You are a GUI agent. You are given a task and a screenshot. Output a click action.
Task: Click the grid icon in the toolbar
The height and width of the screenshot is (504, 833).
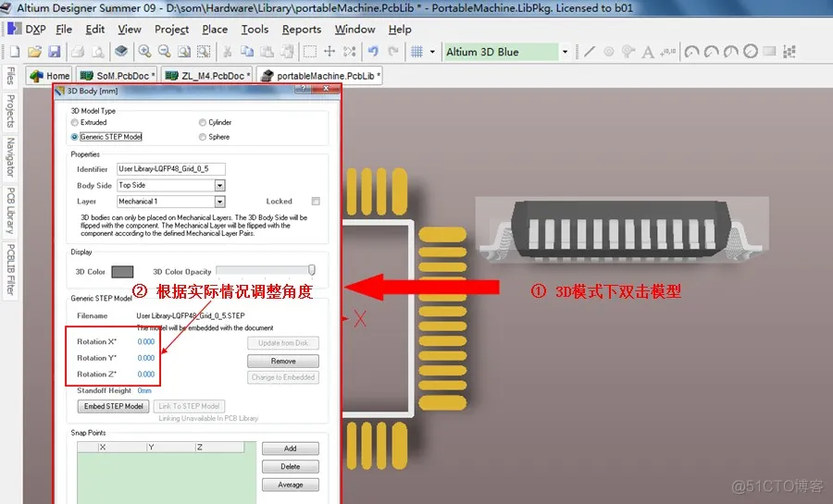click(417, 52)
